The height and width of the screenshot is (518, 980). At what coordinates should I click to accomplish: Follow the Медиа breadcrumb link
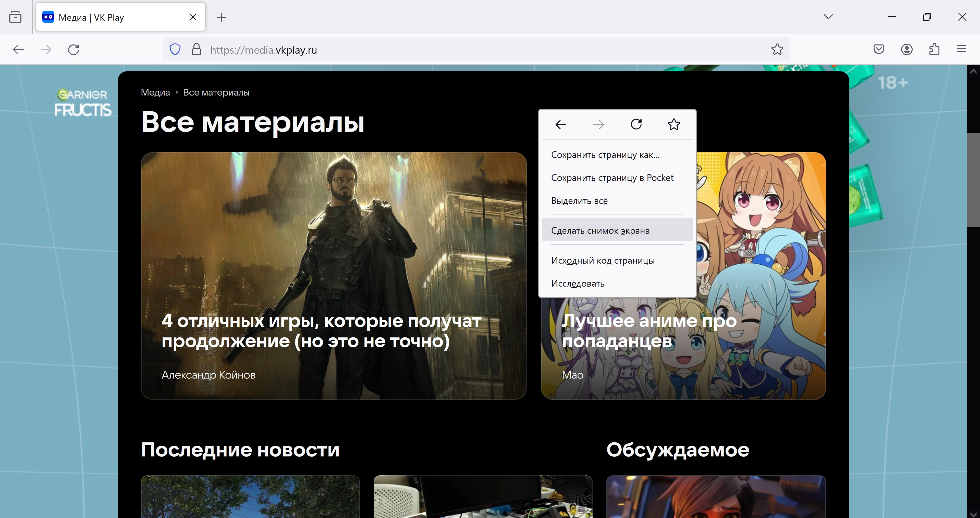(155, 92)
